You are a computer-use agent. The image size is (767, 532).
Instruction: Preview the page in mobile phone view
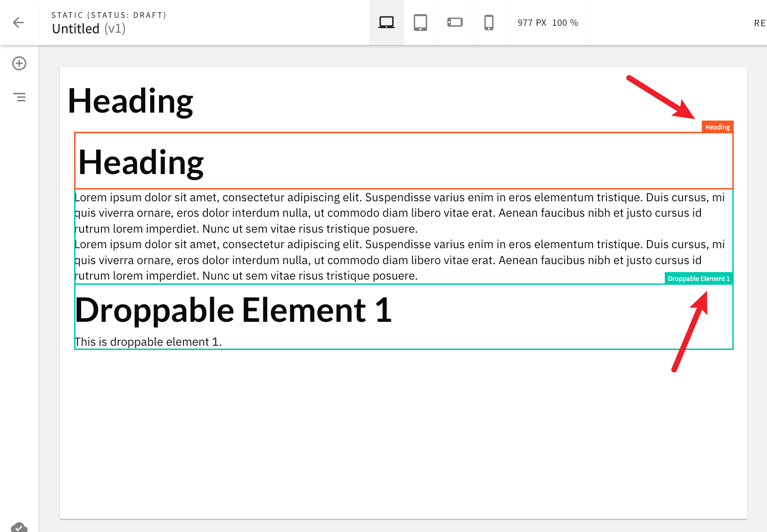click(489, 22)
